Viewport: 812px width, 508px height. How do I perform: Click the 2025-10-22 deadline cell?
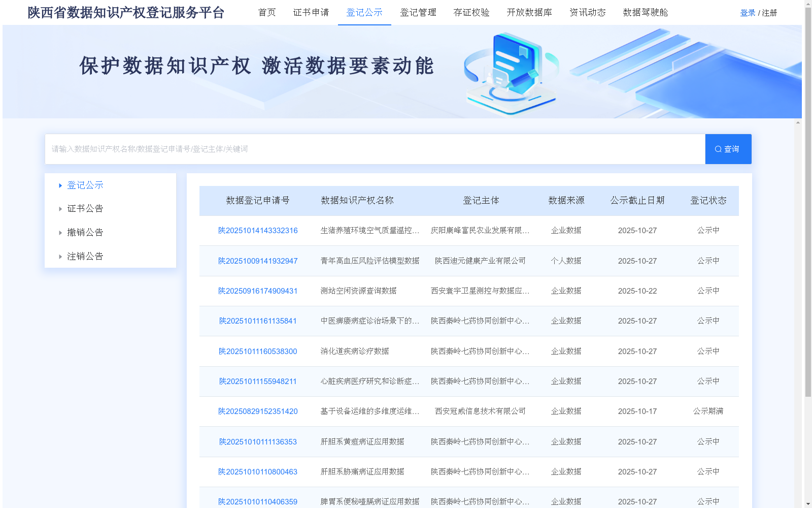(x=637, y=291)
